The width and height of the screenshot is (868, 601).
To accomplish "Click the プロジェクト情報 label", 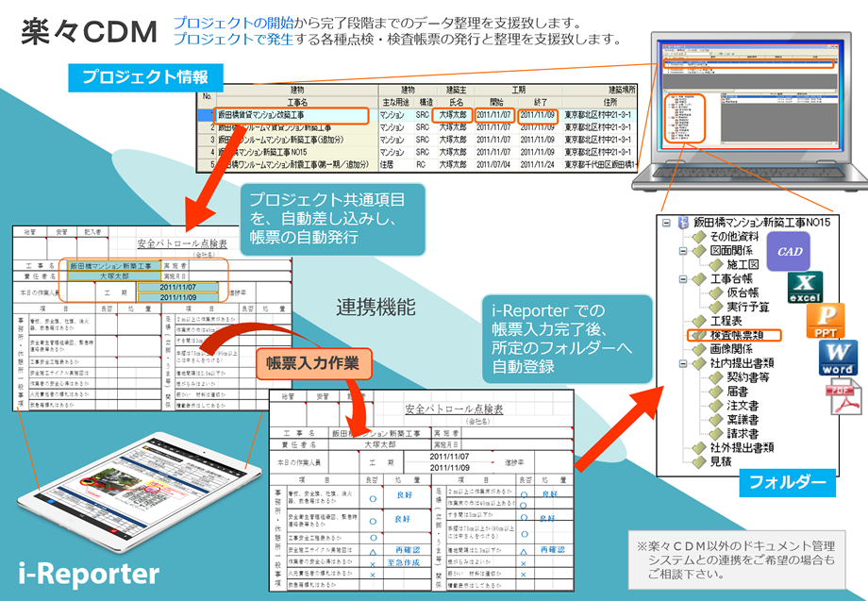I will coord(145,77).
